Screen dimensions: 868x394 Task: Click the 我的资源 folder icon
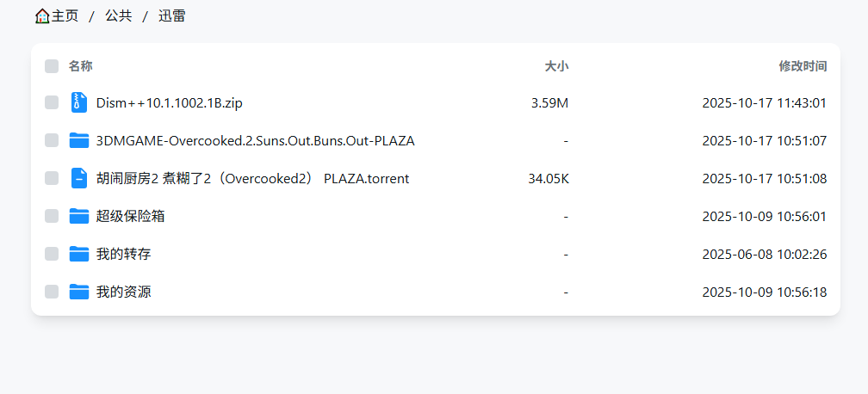tap(79, 292)
